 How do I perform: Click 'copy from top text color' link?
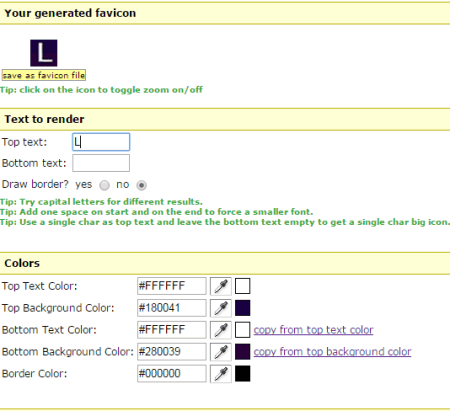point(313,330)
